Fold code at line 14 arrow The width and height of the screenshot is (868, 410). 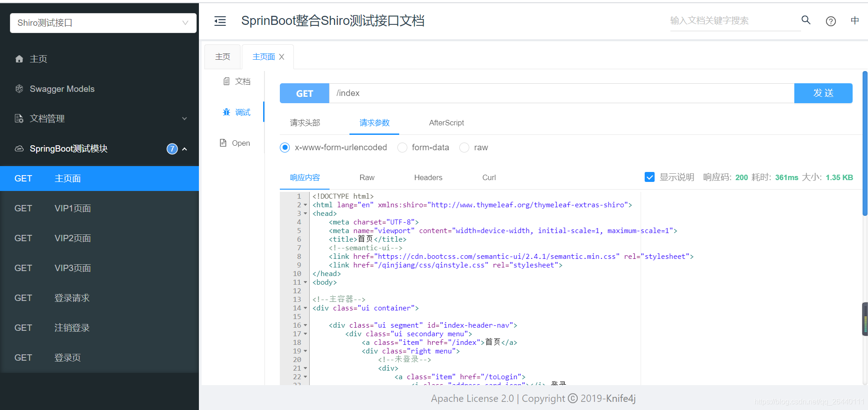[306, 308]
